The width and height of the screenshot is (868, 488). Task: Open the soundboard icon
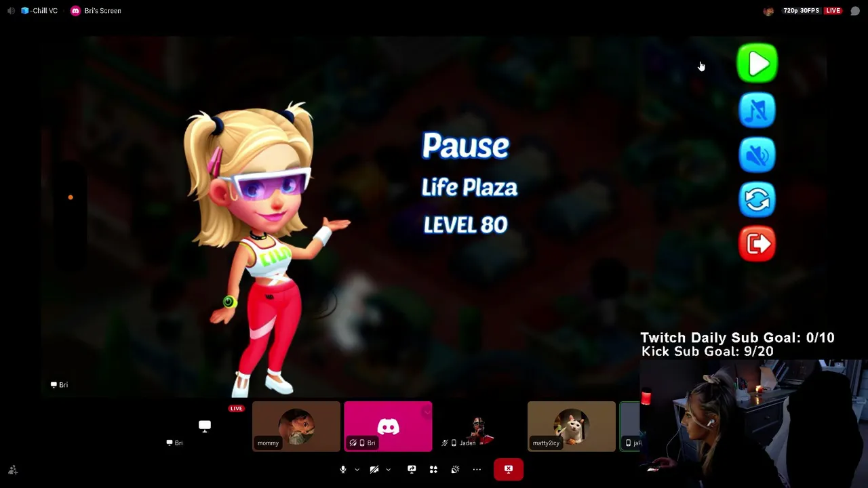point(455,469)
